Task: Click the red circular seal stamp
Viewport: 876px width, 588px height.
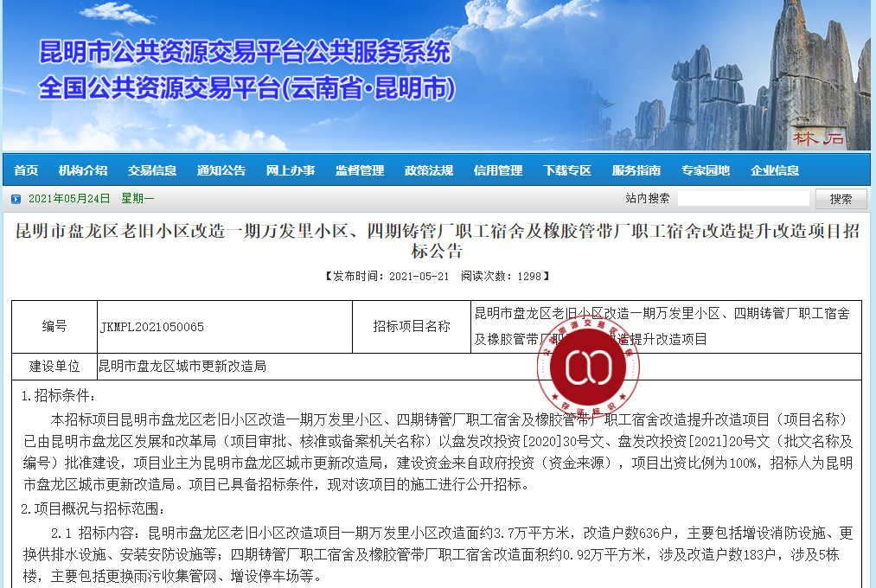Action: tap(594, 367)
